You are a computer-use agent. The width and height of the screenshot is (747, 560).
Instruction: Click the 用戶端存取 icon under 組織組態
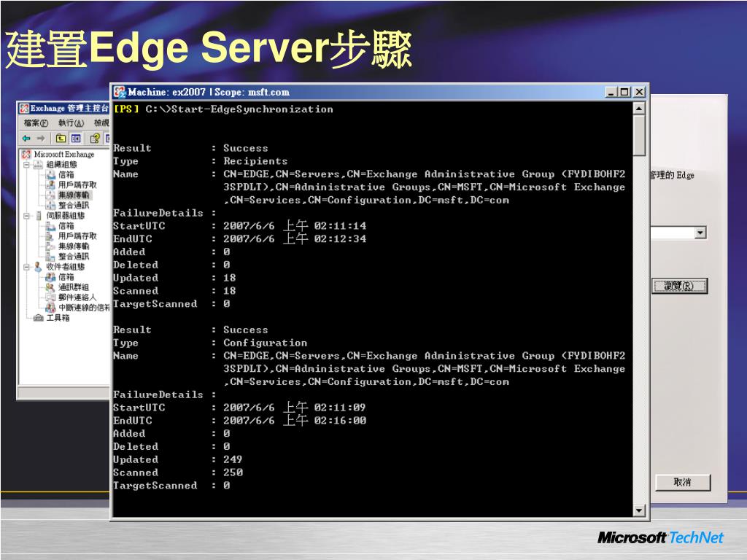click(50, 184)
